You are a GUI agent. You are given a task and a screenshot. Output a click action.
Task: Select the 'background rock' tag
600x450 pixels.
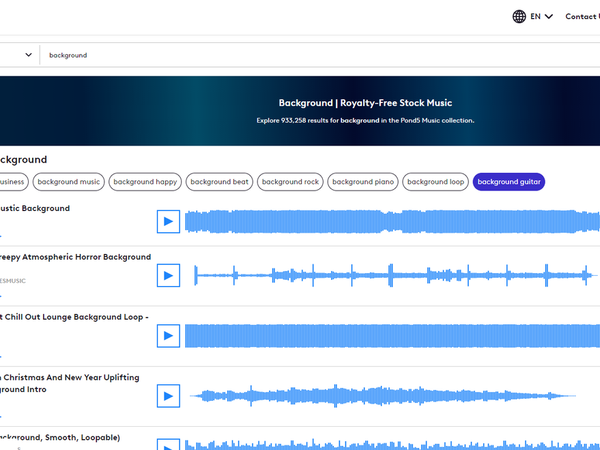pyautogui.click(x=290, y=182)
